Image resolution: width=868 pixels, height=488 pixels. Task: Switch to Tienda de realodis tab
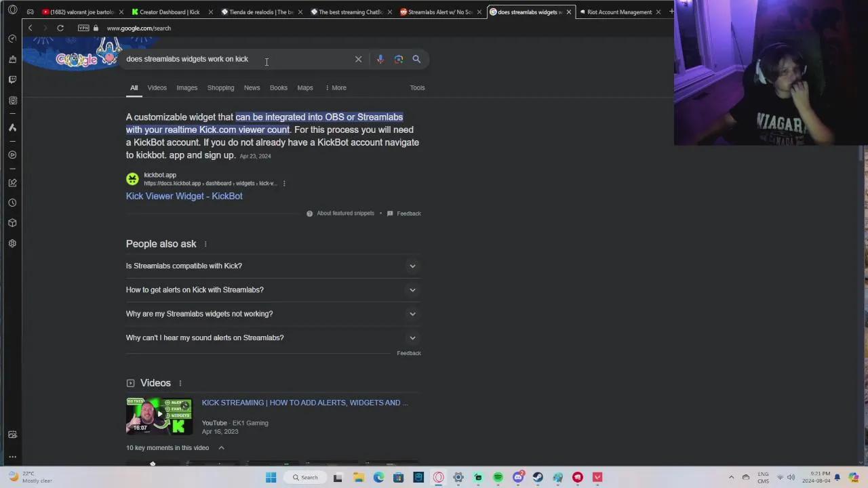[260, 12]
